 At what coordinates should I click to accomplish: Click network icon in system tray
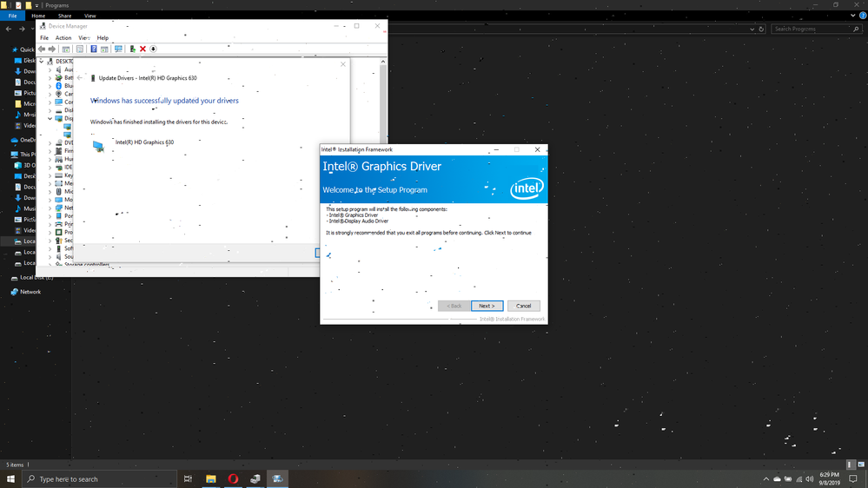(798, 479)
